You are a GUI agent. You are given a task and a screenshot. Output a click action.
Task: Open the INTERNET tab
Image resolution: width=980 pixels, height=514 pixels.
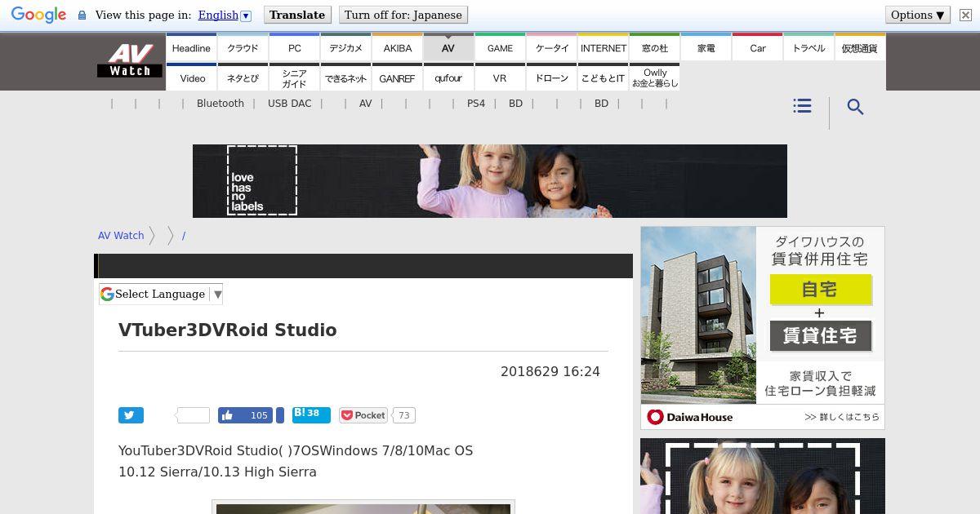[604, 47]
